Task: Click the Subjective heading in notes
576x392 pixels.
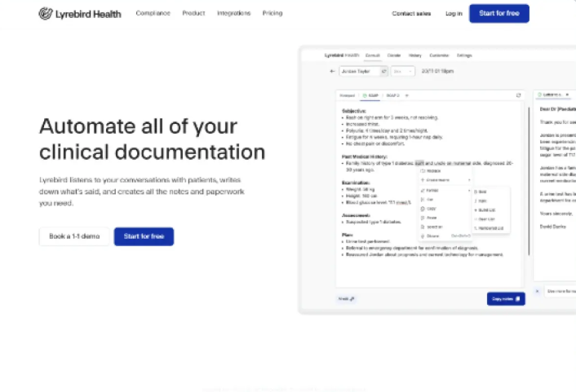Action: 354,111
